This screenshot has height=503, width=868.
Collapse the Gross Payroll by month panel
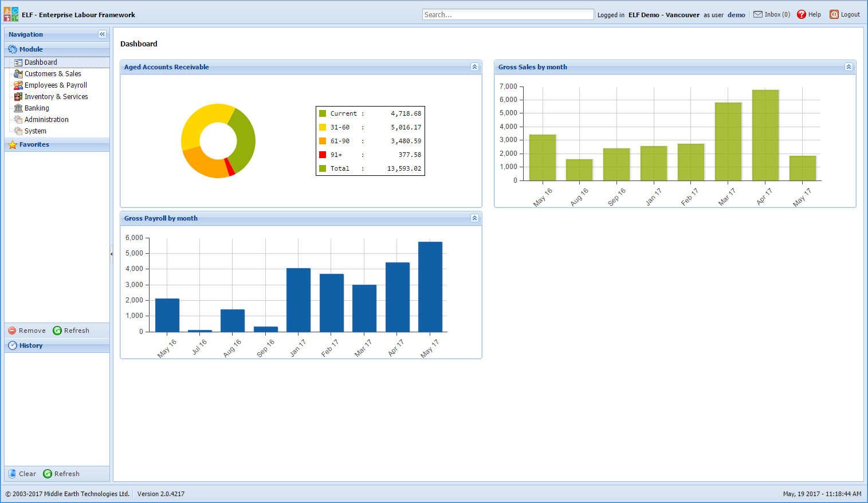tap(474, 218)
